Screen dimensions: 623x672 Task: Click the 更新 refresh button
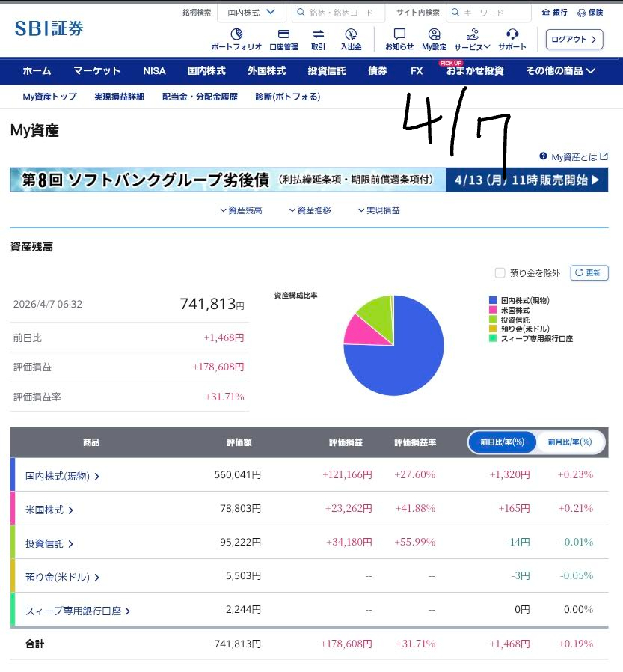(589, 273)
